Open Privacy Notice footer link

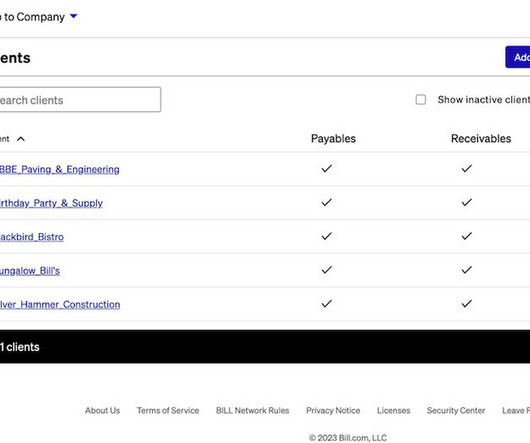click(333, 411)
